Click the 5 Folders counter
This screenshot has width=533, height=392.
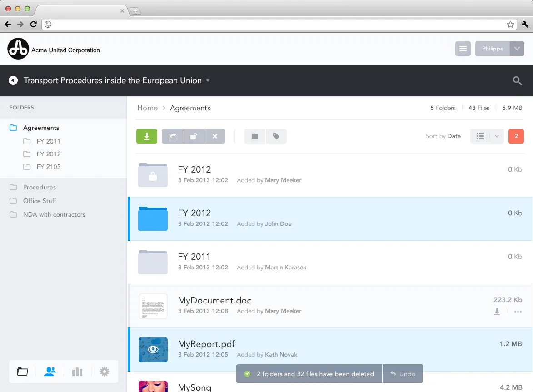click(443, 108)
